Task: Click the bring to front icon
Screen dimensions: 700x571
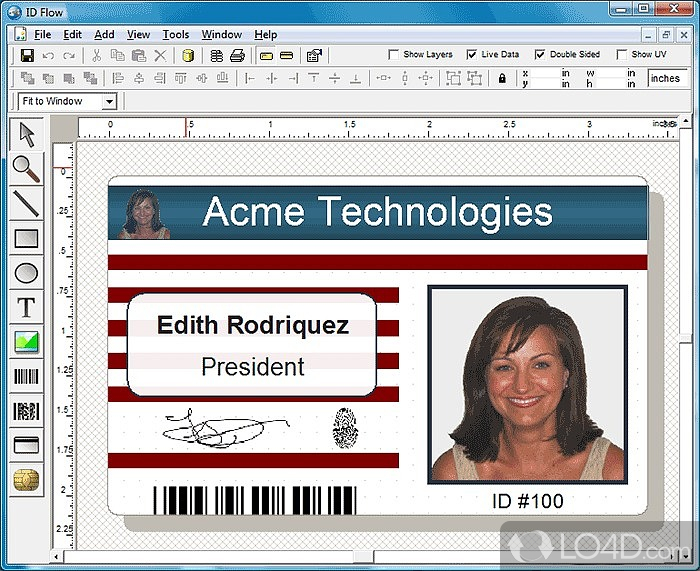Action: pyautogui.click(x=27, y=79)
